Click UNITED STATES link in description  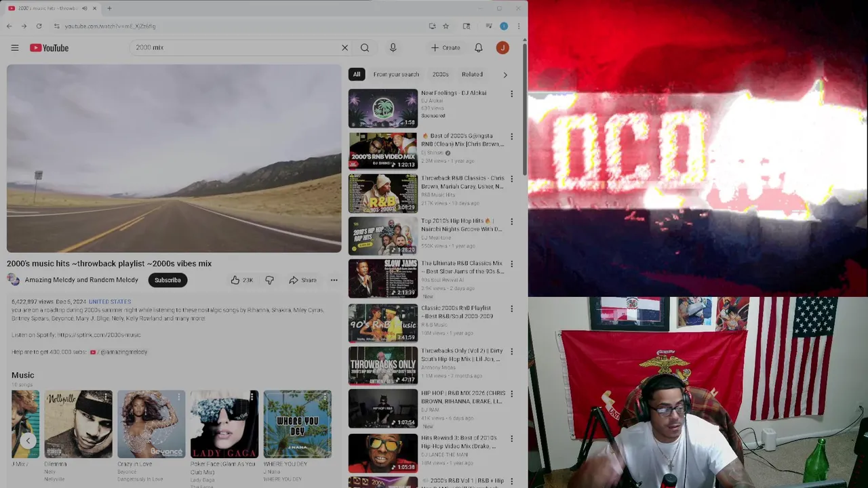(x=110, y=302)
